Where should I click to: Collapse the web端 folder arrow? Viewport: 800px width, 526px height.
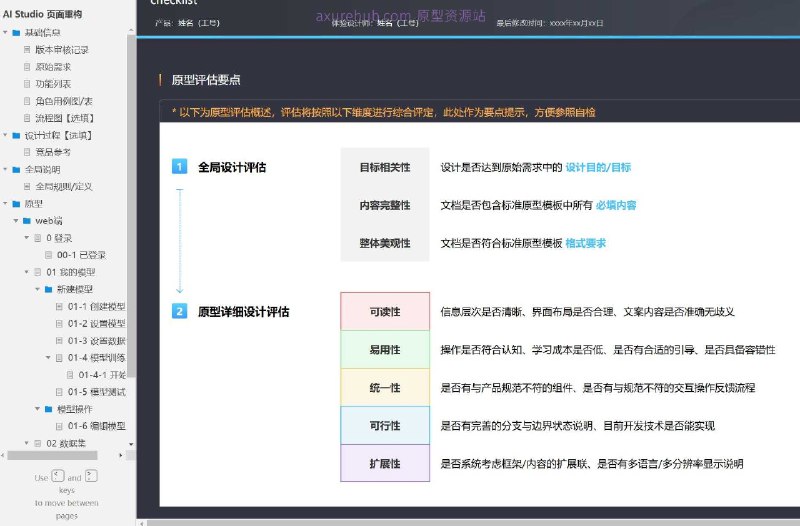16,221
